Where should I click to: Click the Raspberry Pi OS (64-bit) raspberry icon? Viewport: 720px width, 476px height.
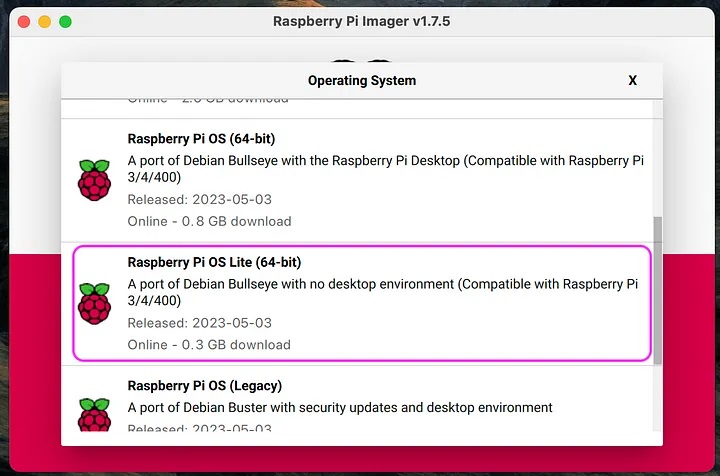[94, 180]
